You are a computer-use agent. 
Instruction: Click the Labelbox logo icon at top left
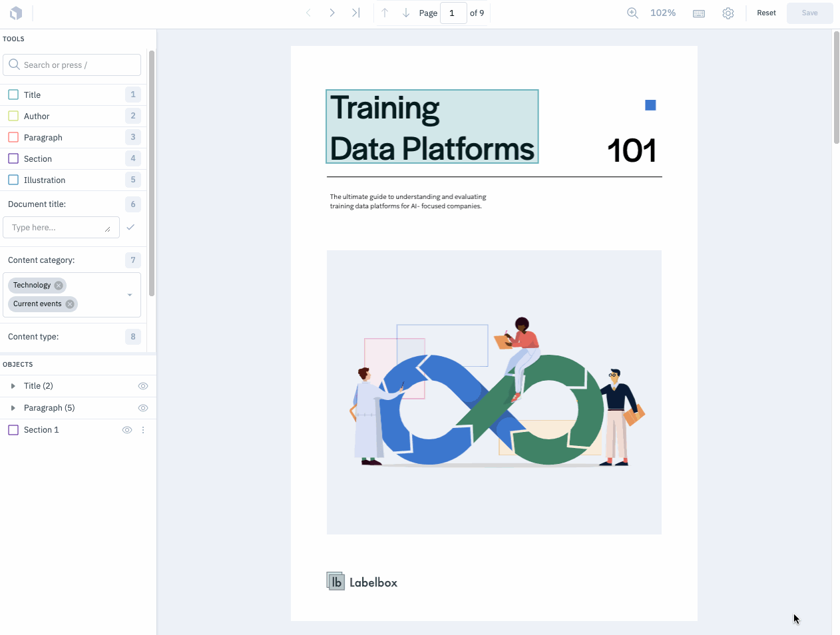click(16, 13)
